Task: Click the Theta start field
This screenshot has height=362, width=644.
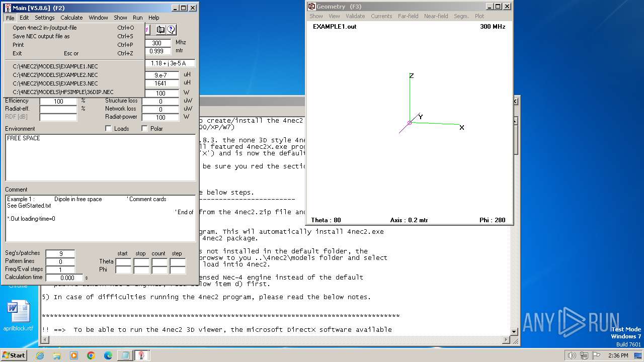Action: [x=123, y=262]
